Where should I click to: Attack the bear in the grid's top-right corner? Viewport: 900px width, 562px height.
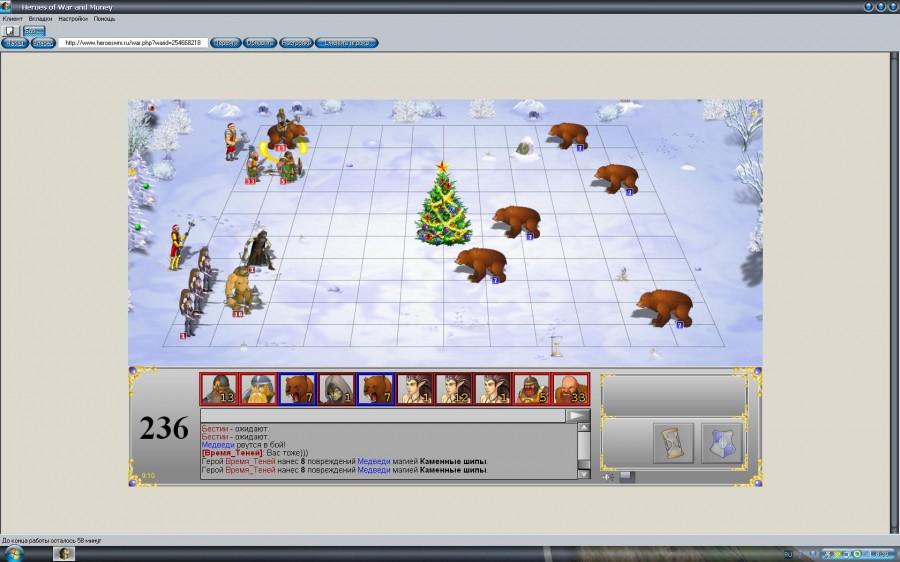coord(568,135)
